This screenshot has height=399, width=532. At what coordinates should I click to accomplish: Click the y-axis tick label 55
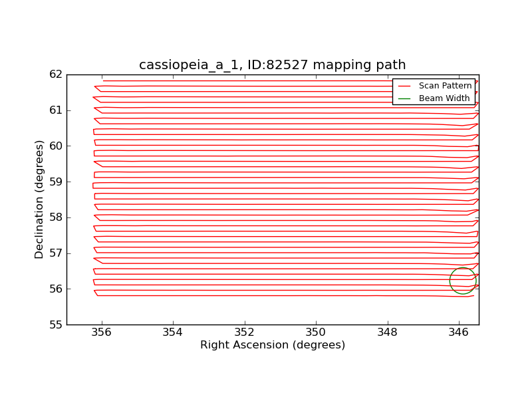tap(56, 325)
